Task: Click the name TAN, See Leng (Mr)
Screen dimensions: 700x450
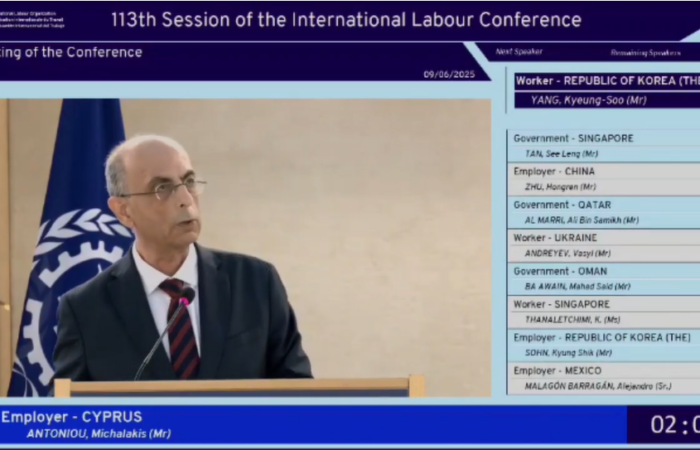Action: coord(561,154)
